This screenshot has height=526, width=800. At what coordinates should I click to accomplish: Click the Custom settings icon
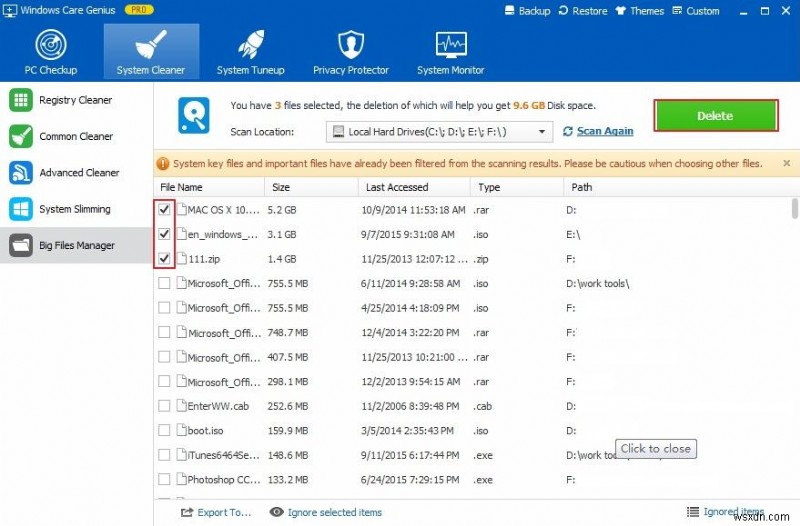677,11
